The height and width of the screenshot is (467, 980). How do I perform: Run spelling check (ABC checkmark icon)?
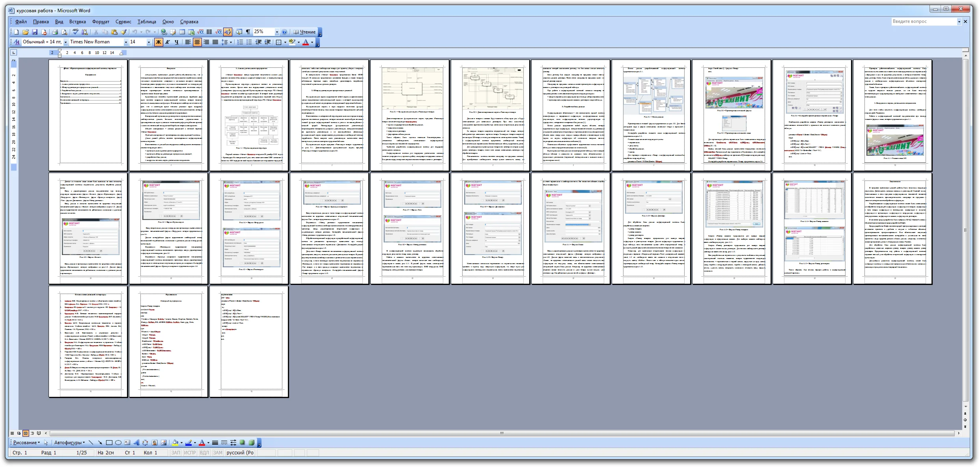click(75, 32)
